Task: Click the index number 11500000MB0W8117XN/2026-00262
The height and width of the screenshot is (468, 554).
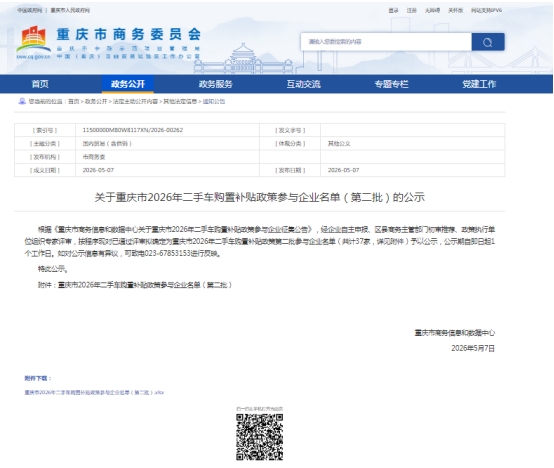Action: pyautogui.click(x=133, y=130)
